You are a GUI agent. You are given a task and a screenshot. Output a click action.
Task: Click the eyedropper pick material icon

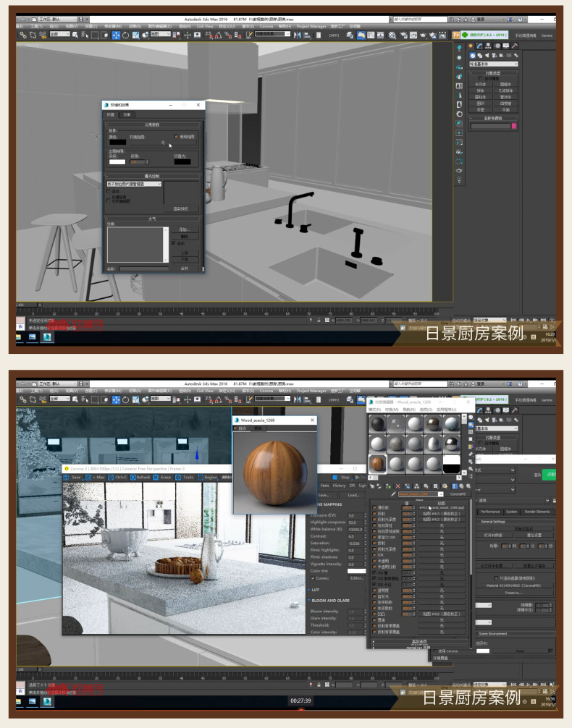[x=393, y=494]
